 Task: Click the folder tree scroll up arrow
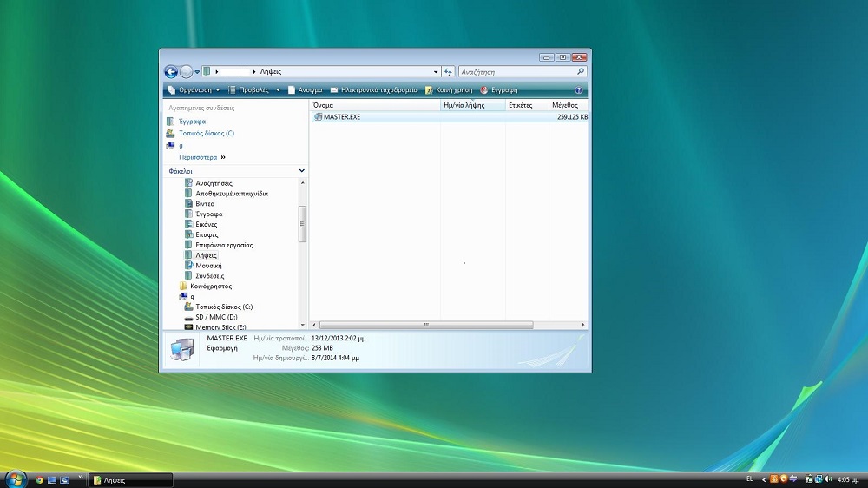302,182
